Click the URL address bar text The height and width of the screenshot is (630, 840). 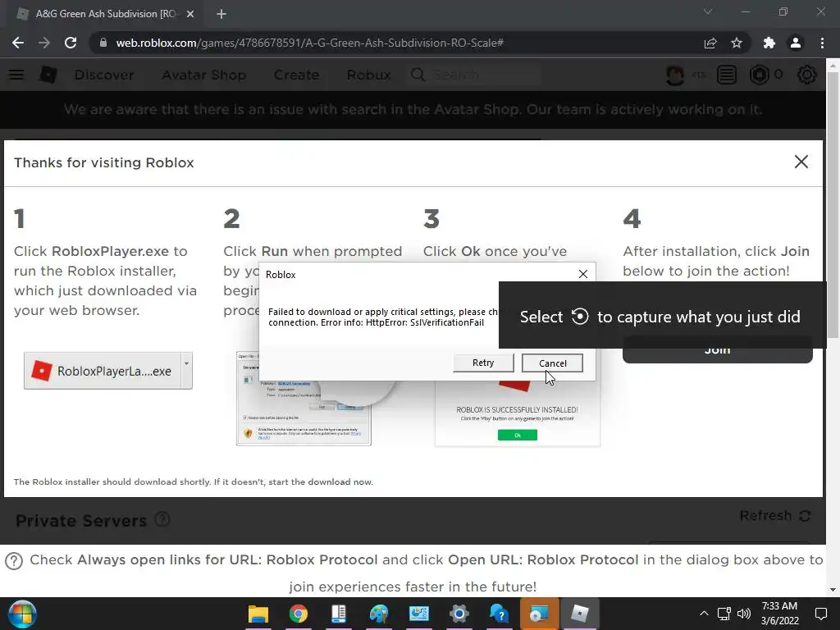tap(309, 43)
